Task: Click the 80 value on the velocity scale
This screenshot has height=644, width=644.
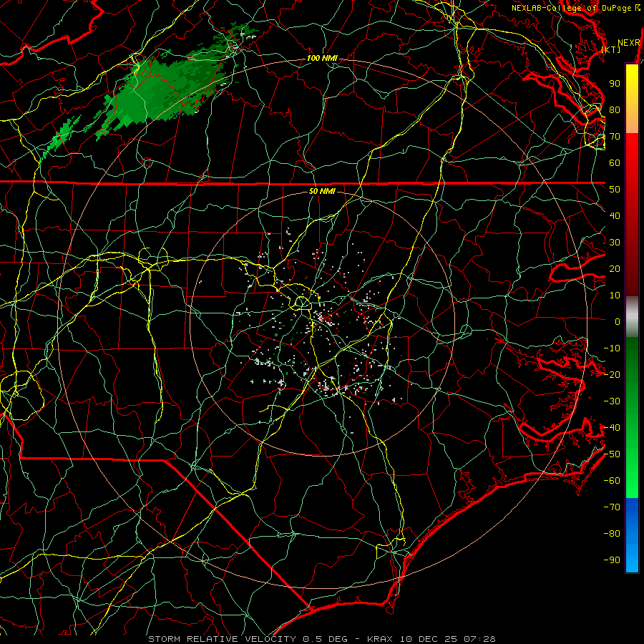Action: coord(615,110)
